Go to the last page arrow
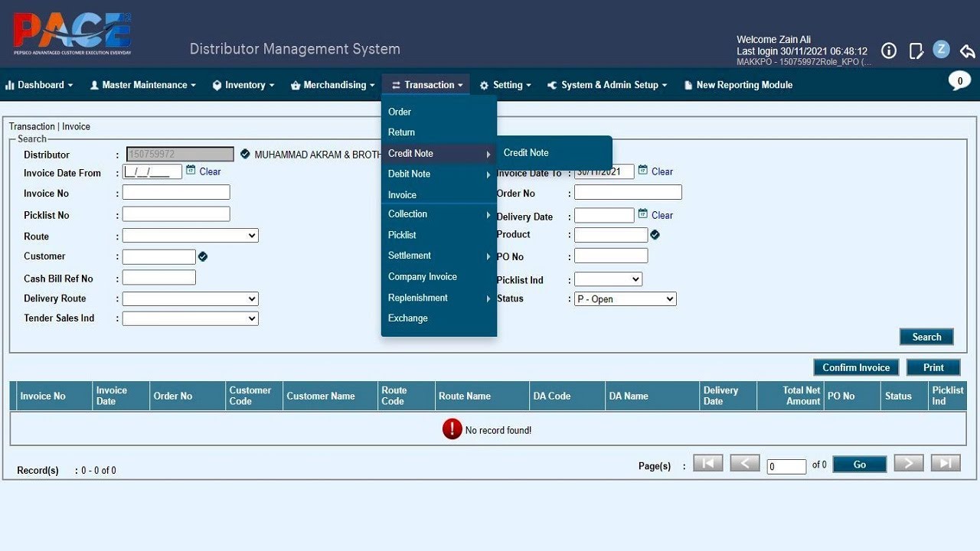Image resolution: width=980 pixels, height=551 pixels. pos(945,463)
